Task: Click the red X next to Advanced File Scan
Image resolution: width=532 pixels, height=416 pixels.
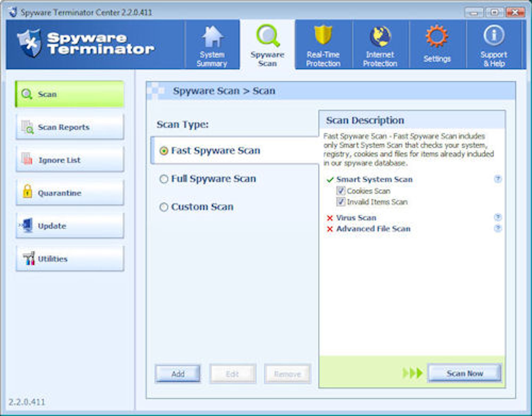Action: (x=330, y=229)
